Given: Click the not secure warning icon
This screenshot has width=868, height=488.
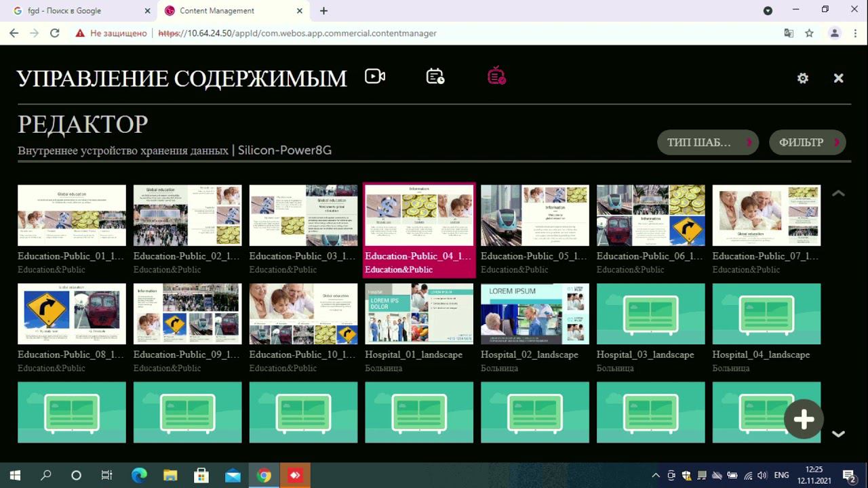Looking at the screenshot, I should point(80,33).
